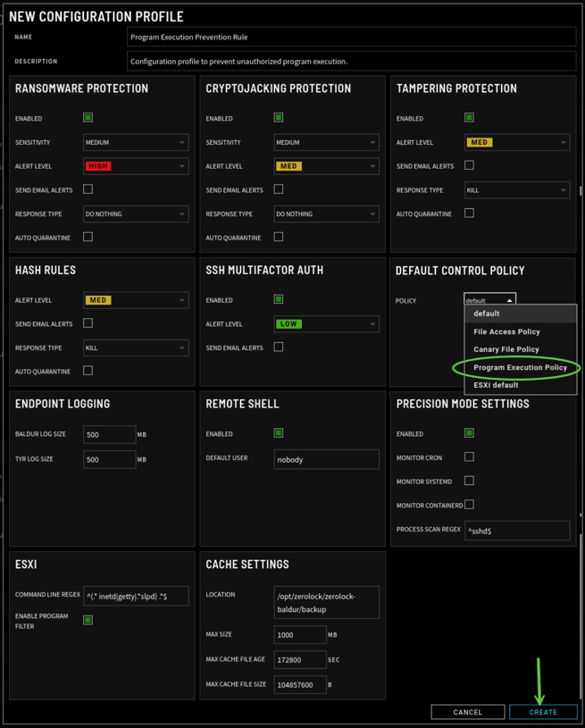The width and height of the screenshot is (585, 728).
Task: Open Tampering Response Type KILL dropdown
Action: pos(517,190)
